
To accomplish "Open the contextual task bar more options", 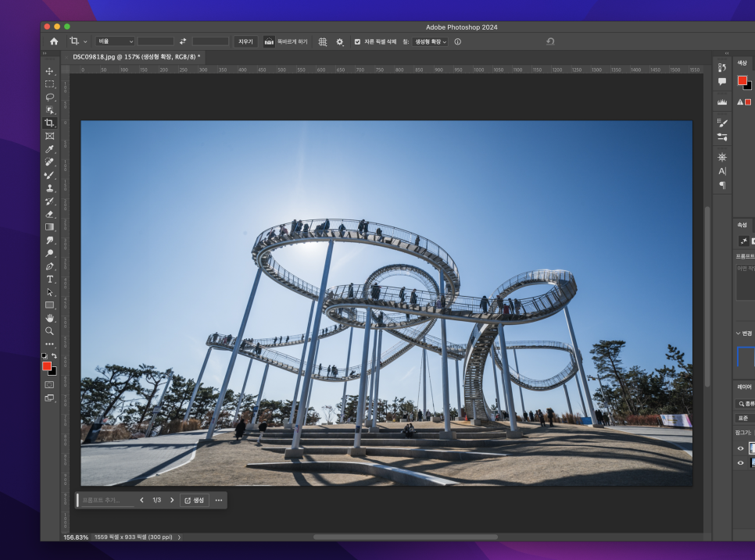I will (219, 501).
